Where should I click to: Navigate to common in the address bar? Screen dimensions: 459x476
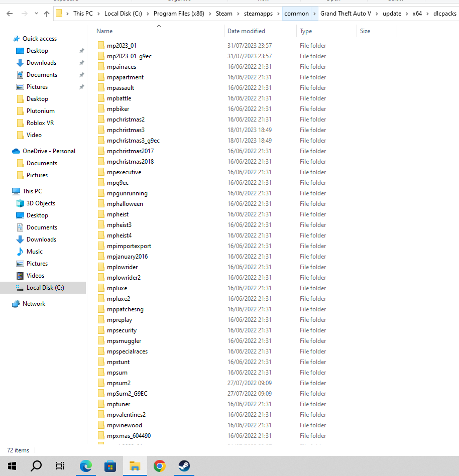click(297, 14)
